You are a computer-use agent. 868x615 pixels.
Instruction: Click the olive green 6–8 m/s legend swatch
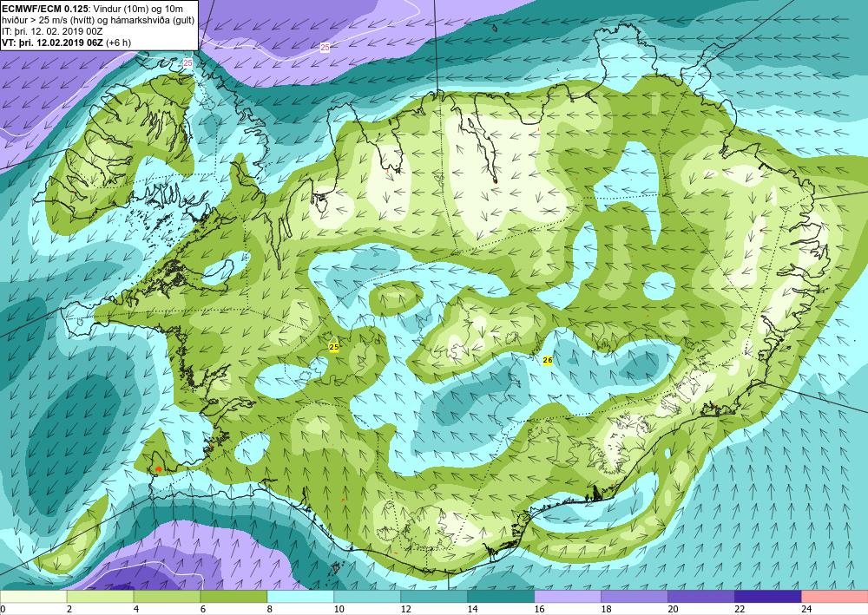point(233,597)
